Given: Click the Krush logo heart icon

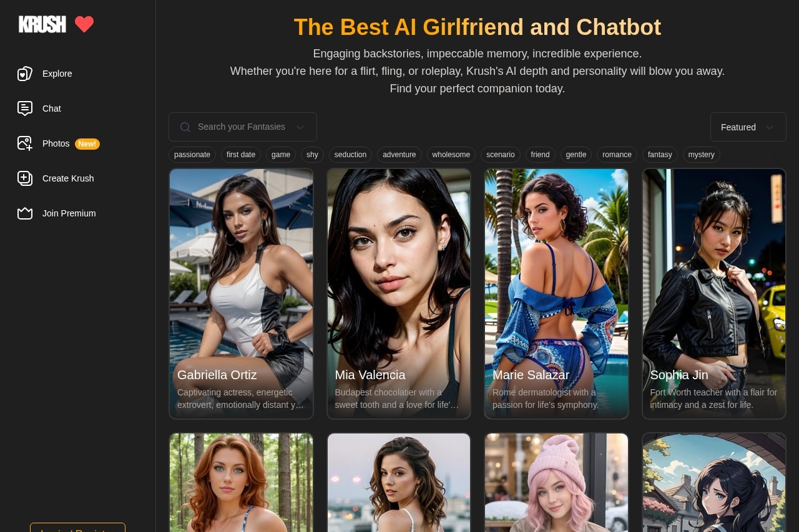Looking at the screenshot, I should click(x=84, y=24).
